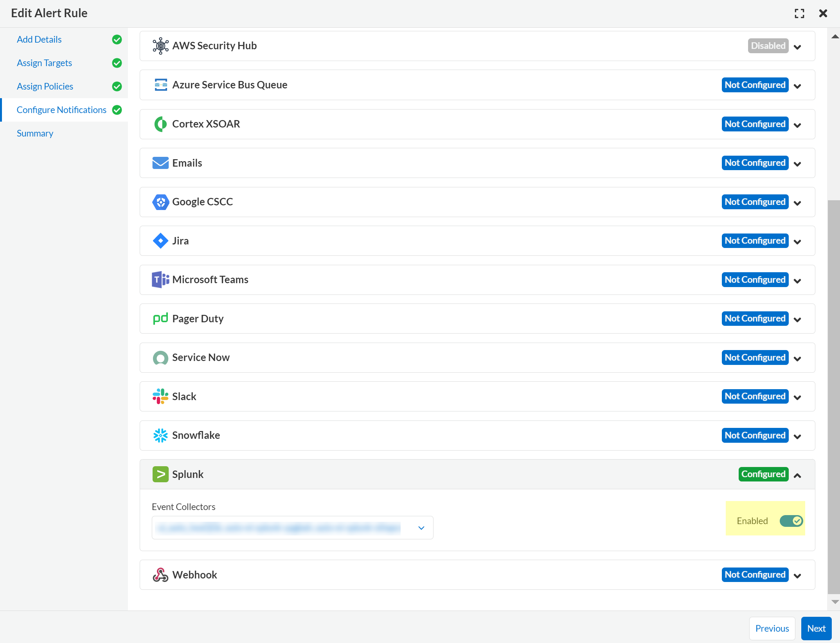The height and width of the screenshot is (643, 840).
Task: Click the Azure Service Bus Queue icon
Action: tap(160, 85)
